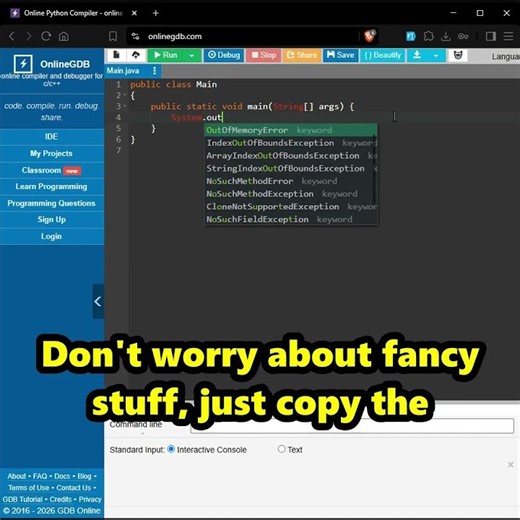
Task: Click the mascot face icon in toolbar
Action: [458, 55]
